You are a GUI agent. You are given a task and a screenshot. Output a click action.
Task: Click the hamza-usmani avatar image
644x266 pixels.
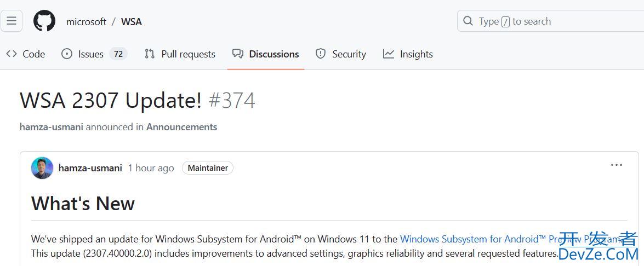(42, 168)
